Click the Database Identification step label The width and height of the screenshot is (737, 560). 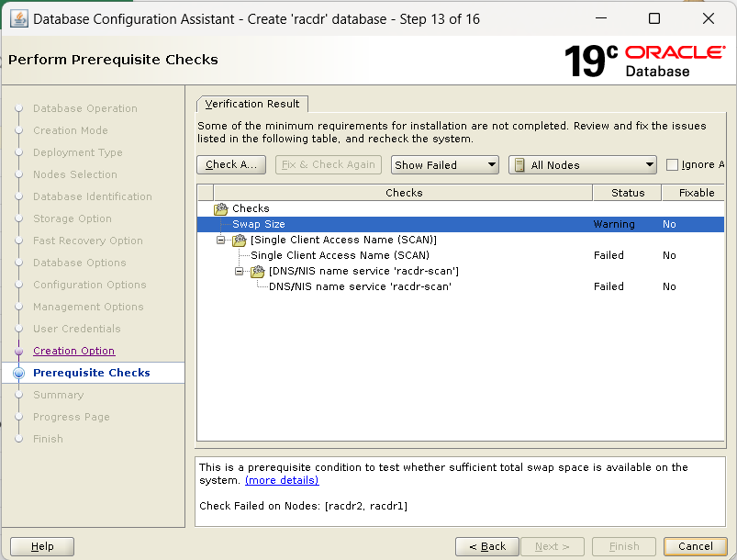coord(93,196)
